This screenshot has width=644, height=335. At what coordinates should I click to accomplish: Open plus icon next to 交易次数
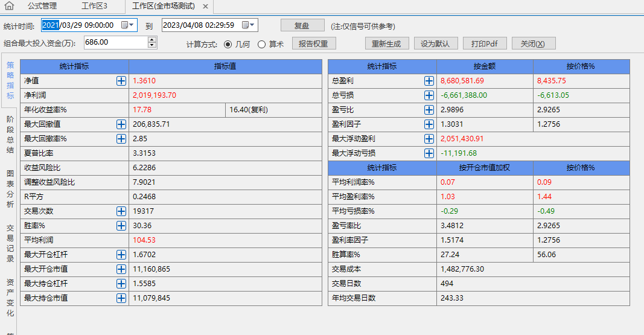click(121, 211)
